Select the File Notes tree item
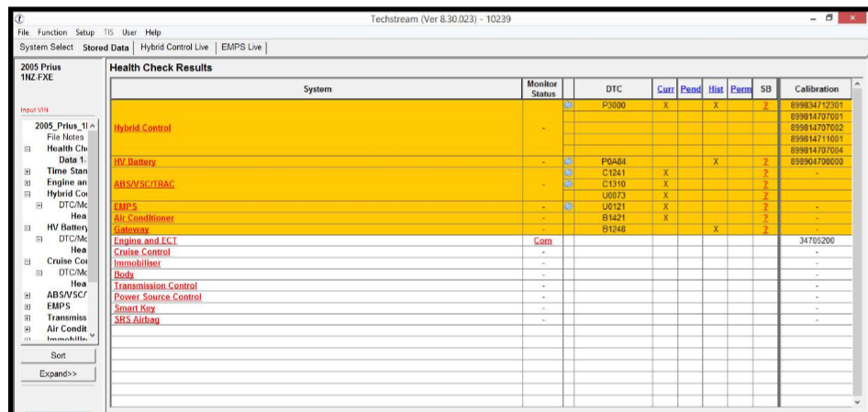 pos(65,138)
